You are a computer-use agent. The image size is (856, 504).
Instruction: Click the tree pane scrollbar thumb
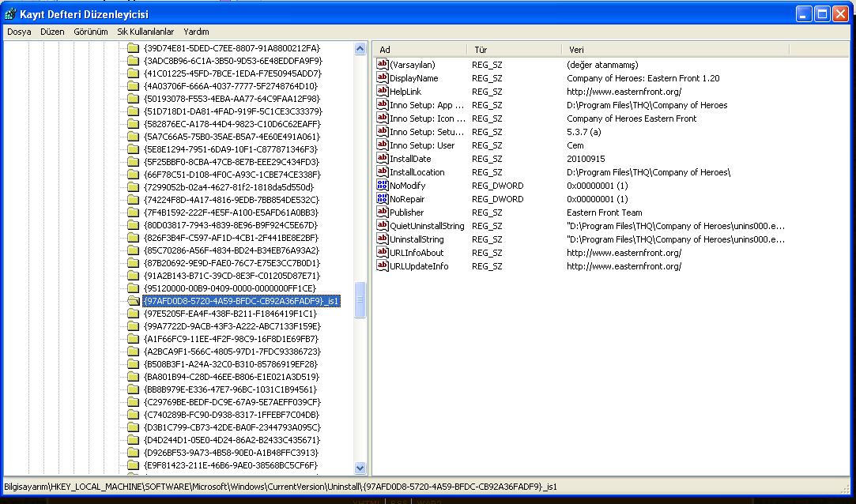360,299
